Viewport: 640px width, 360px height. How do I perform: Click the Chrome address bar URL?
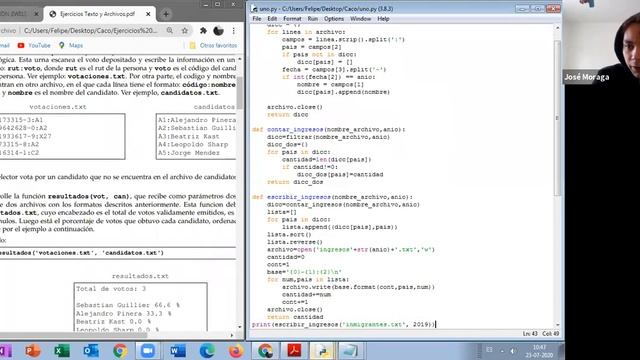pyautogui.click(x=90, y=31)
